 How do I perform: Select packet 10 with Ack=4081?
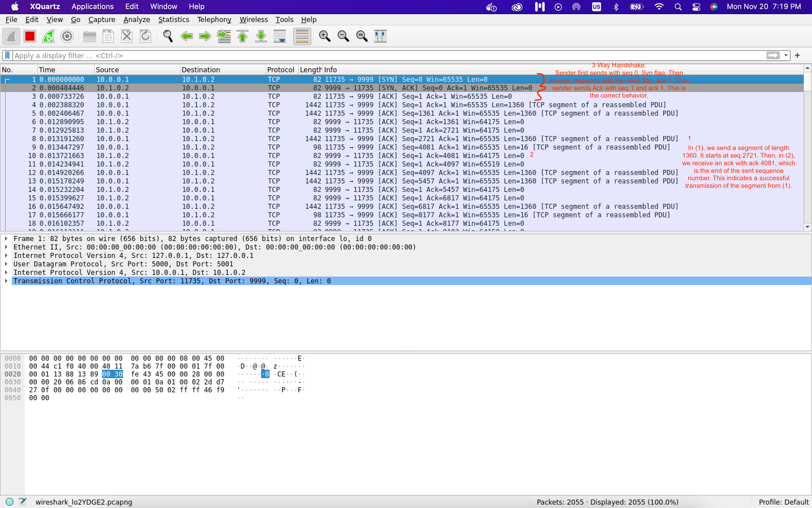pyautogui.click(x=402, y=156)
